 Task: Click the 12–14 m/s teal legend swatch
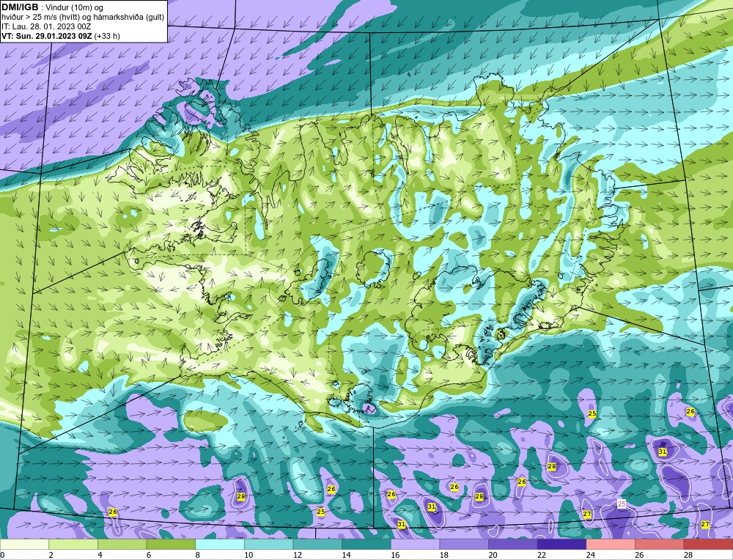317,544
